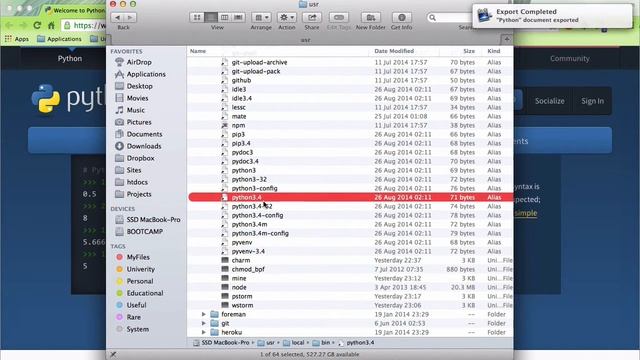Select the BOOTCAMP device
640x360 pixels.
(144, 231)
